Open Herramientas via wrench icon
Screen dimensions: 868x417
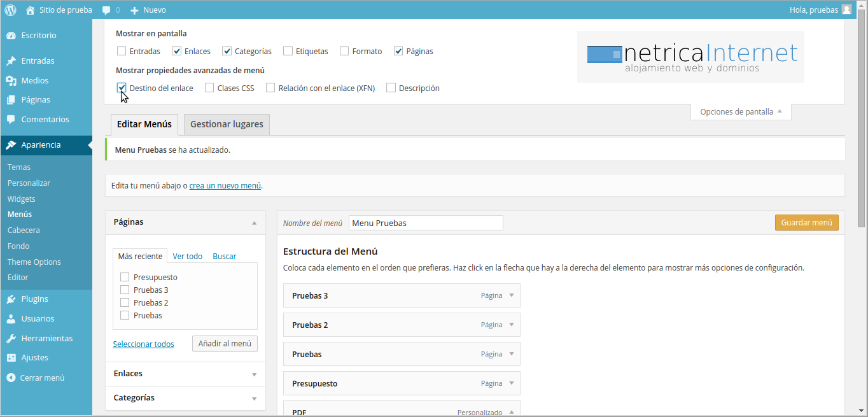tap(11, 339)
